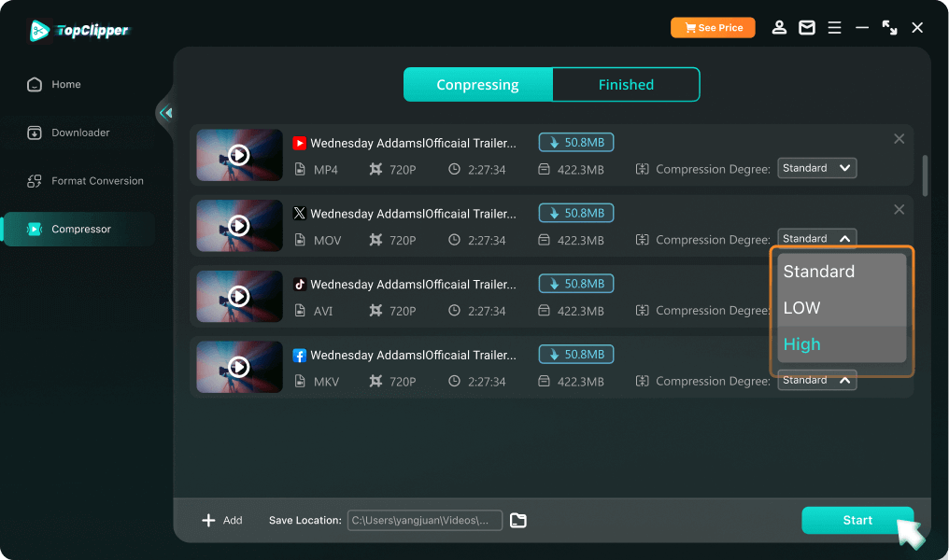The image size is (949, 560).
Task: Click the clock duration icon on the MKV row
Action: point(454,382)
